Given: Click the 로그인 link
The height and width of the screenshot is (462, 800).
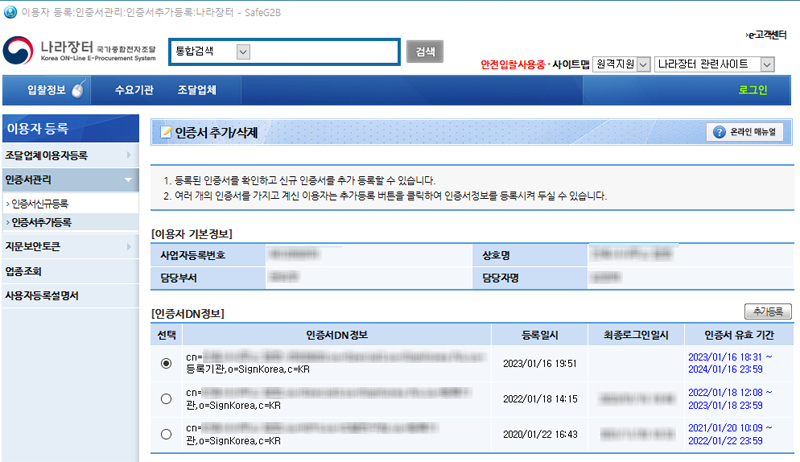Looking at the screenshot, I should [753, 90].
